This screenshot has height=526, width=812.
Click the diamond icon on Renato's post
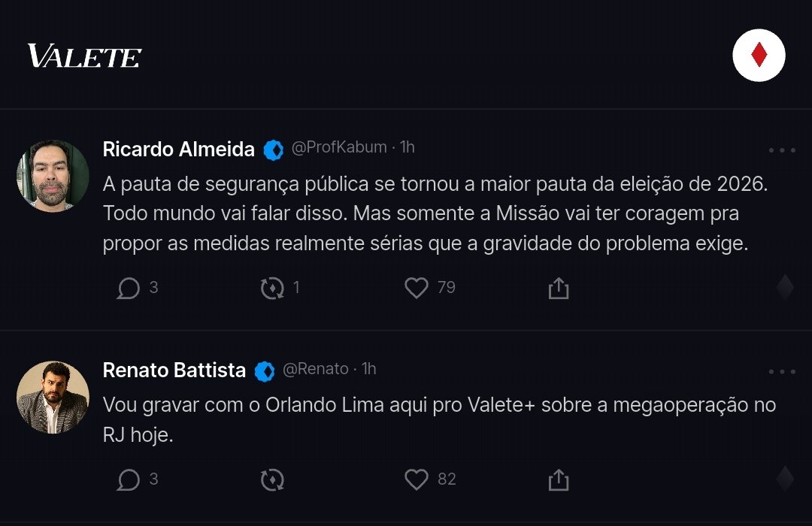click(x=784, y=479)
